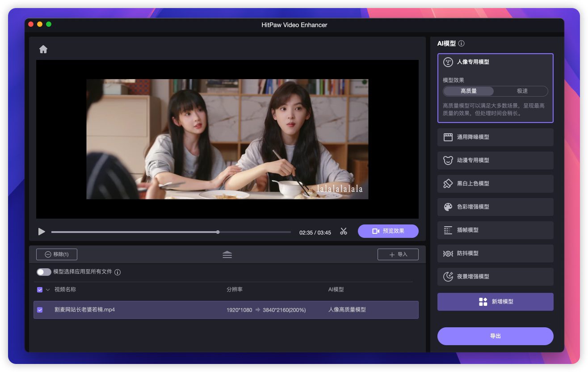Choose the 色彩增强模型 palette model
The image size is (588, 372).
(495, 207)
